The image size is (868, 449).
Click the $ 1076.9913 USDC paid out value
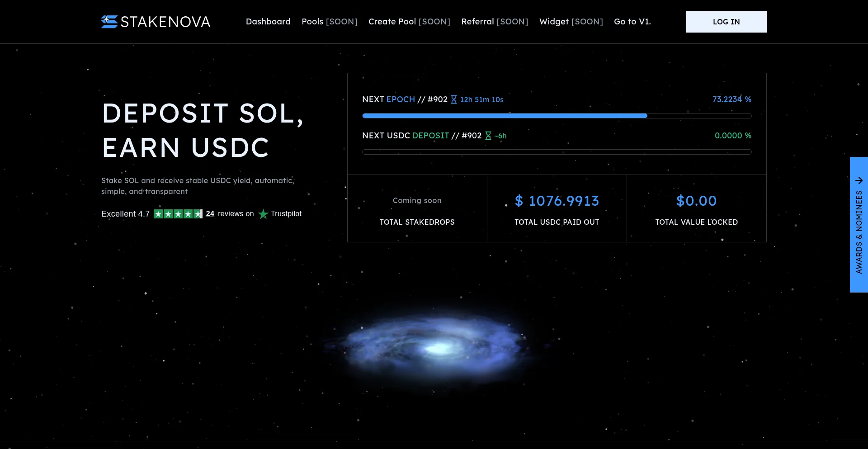pyautogui.click(x=557, y=201)
